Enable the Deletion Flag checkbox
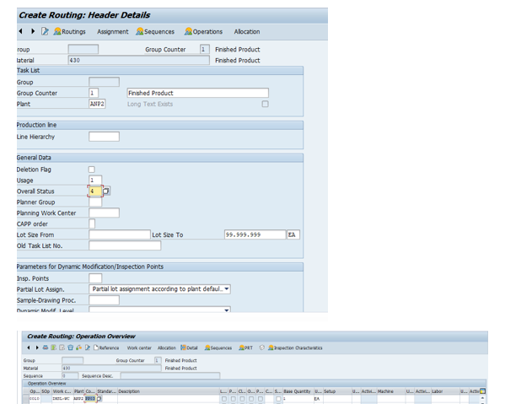This screenshot has width=532, height=404. pyautogui.click(x=92, y=170)
